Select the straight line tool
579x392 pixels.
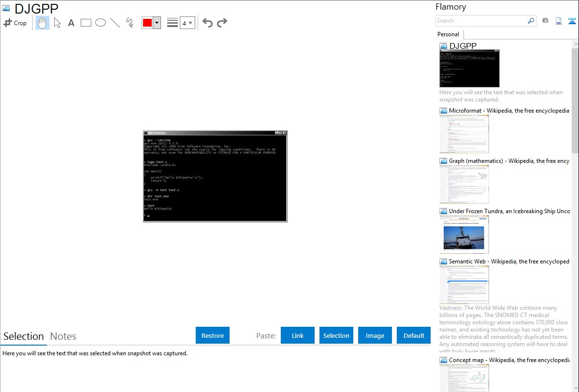tap(115, 23)
